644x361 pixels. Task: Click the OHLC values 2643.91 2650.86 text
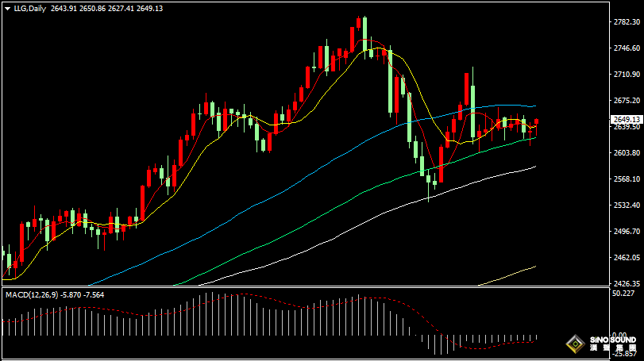[x=78, y=9]
